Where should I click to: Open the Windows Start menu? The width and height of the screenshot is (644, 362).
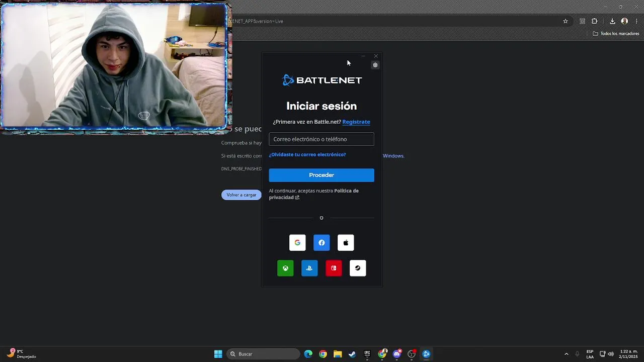click(x=218, y=354)
